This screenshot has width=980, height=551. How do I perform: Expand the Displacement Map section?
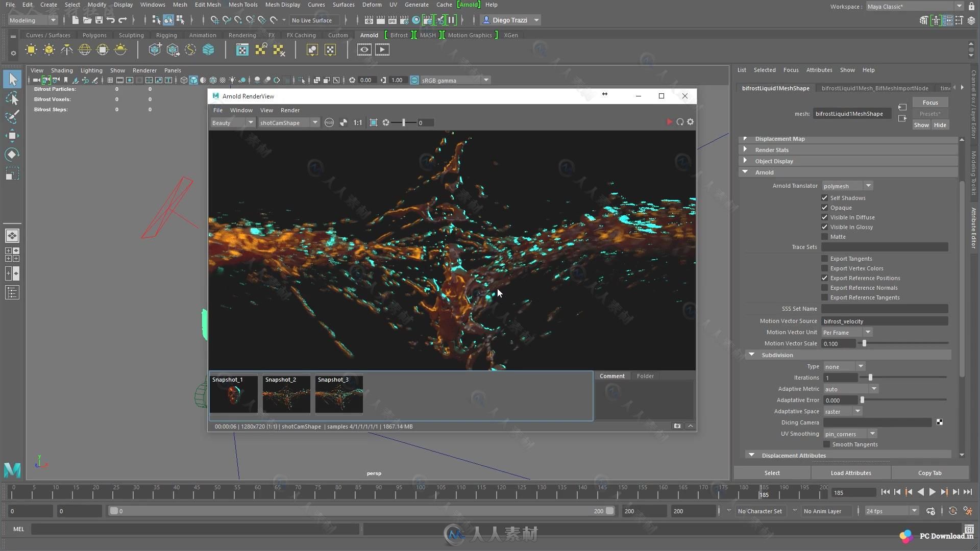[847, 139]
